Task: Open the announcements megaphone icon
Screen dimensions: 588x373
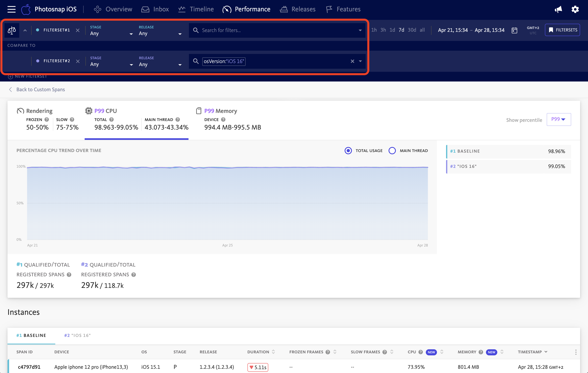Action: point(558,9)
